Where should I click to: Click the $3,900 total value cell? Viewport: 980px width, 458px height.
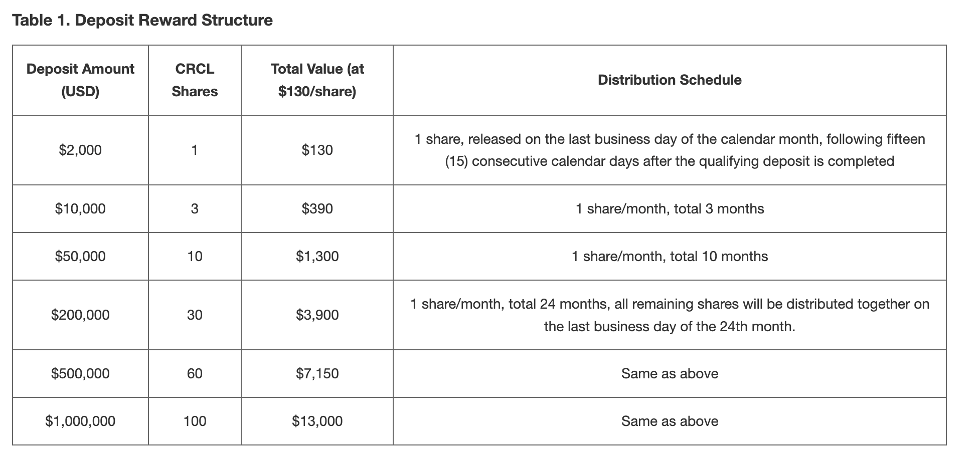pos(317,315)
